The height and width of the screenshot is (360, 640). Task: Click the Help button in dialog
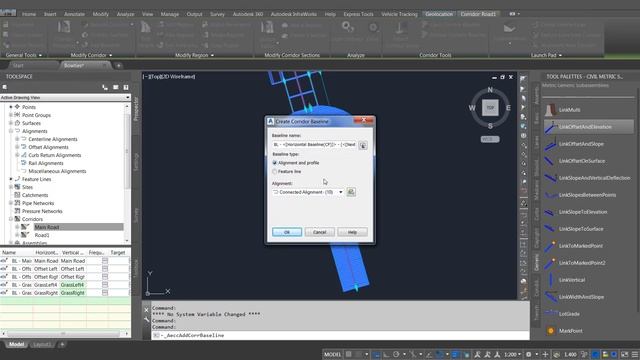click(352, 232)
